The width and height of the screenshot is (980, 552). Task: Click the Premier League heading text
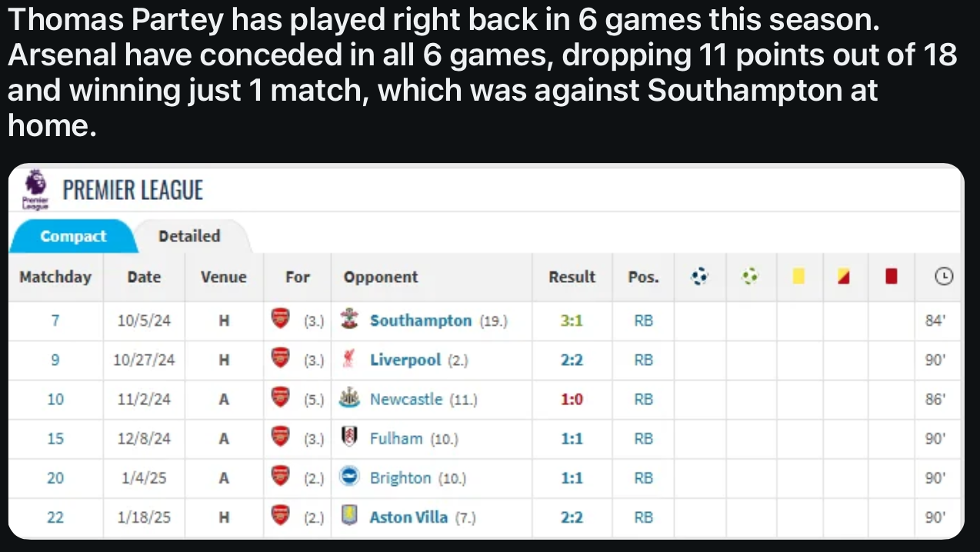[132, 190]
